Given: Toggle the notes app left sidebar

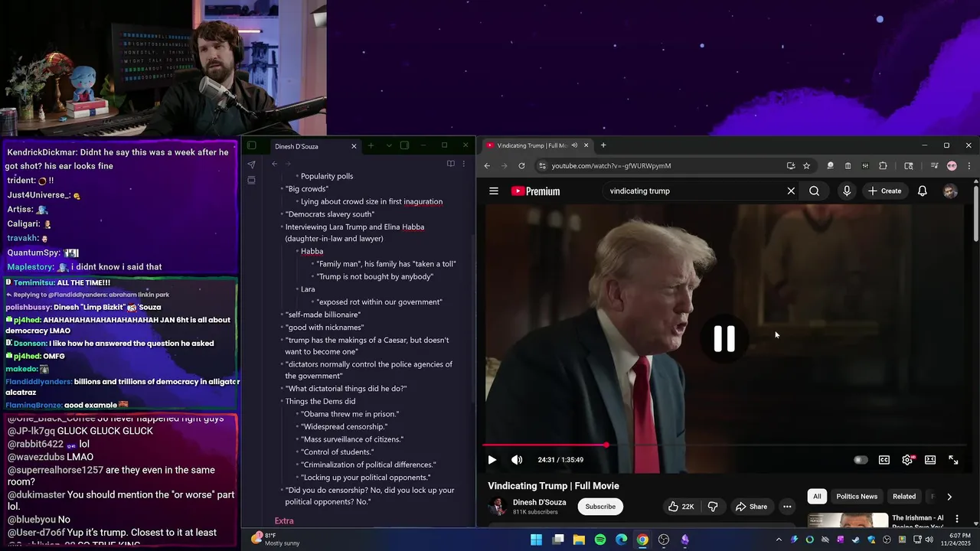Looking at the screenshot, I should pos(251,145).
